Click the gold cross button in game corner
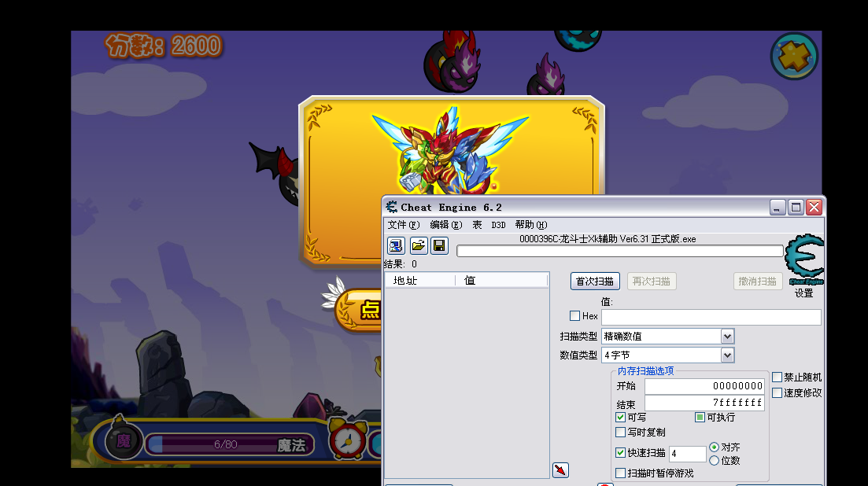Viewport: 868px width, 486px height. coord(794,57)
